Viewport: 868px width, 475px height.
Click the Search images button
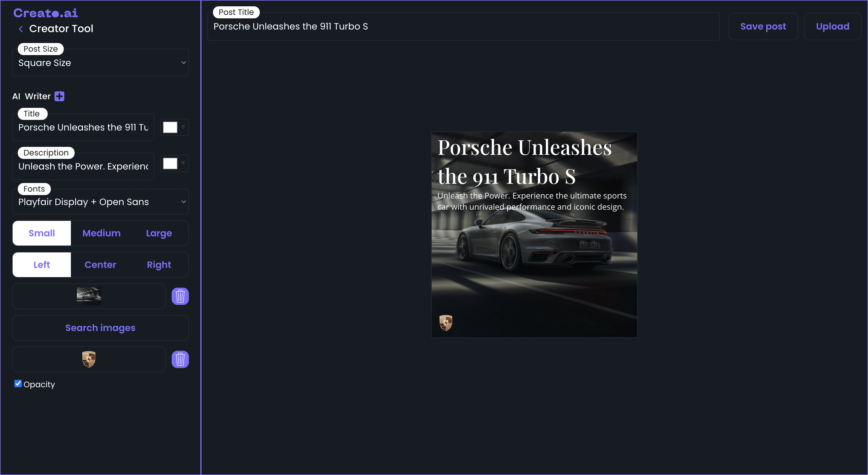pos(100,328)
